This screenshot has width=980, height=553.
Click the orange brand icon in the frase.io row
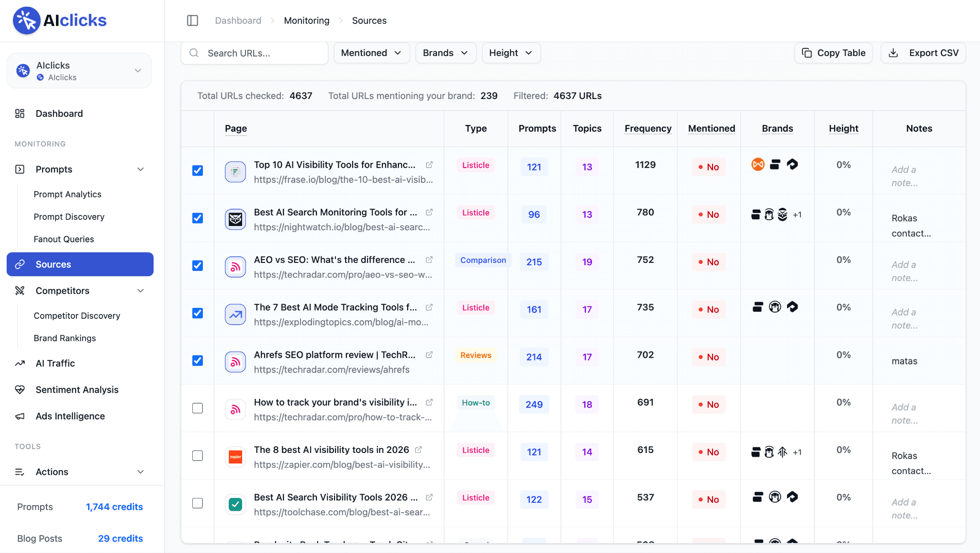click(x=758, y=164)
